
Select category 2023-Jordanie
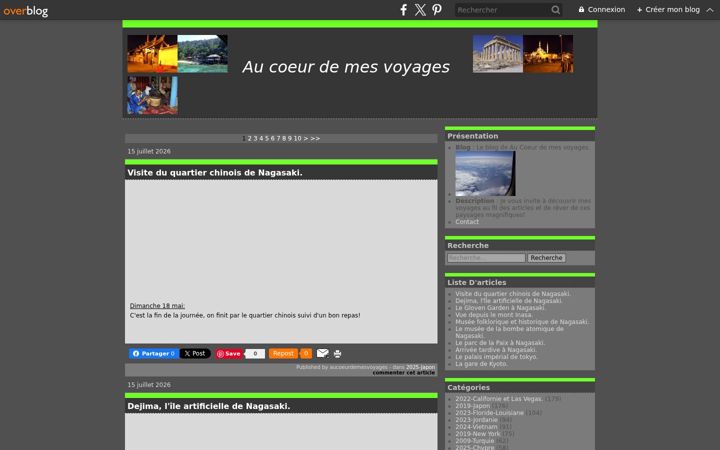tap(476, 420)
